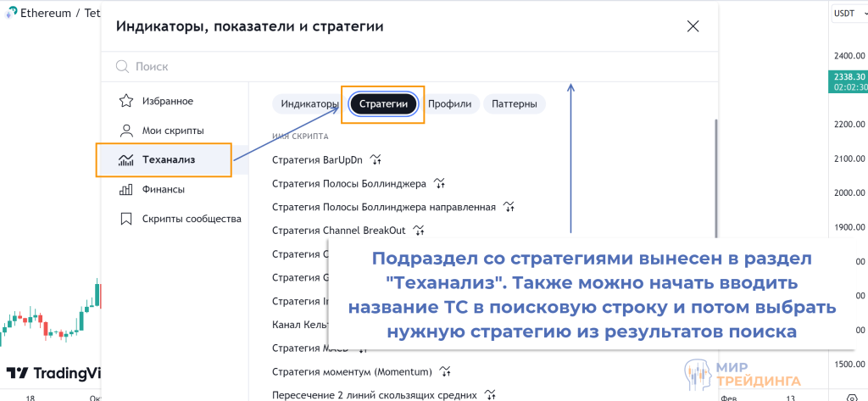868x401 pixels.
Task: Select Стратегия Полосы Боллинджера script
Action: point(348,183)
